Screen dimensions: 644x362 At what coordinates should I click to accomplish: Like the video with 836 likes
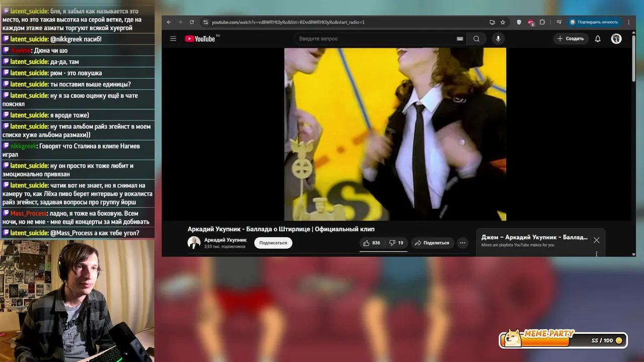371,243
